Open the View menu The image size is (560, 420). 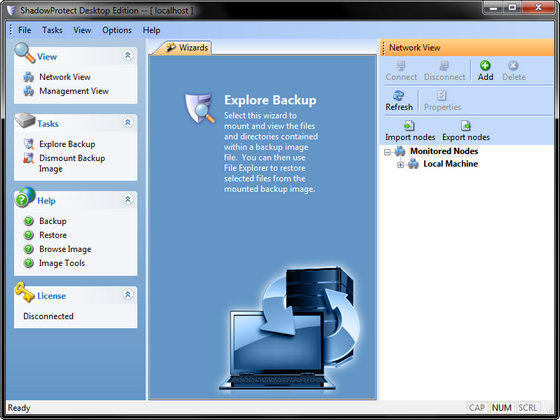82,30
